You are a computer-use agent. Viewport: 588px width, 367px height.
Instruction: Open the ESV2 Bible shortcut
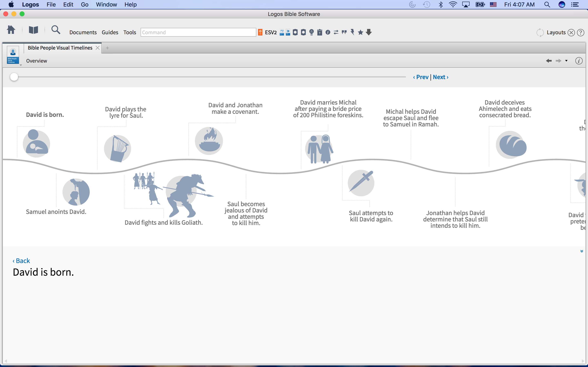coord(271,32)
